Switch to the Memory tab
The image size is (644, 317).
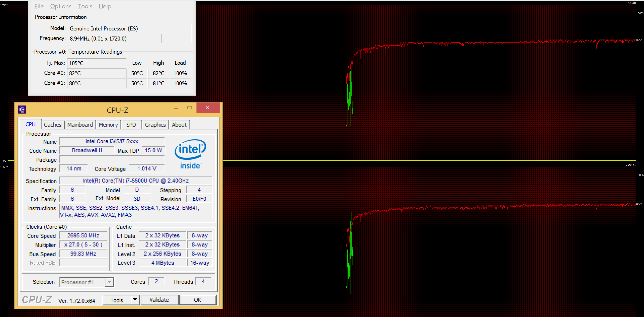[x=108, y=125]
